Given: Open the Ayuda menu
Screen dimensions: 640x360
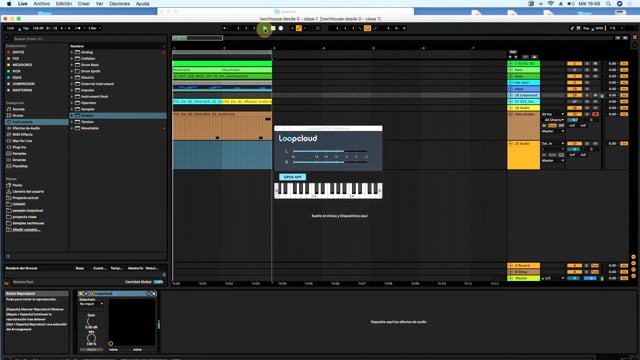Looking at the screenshot, I should (142, 4).
